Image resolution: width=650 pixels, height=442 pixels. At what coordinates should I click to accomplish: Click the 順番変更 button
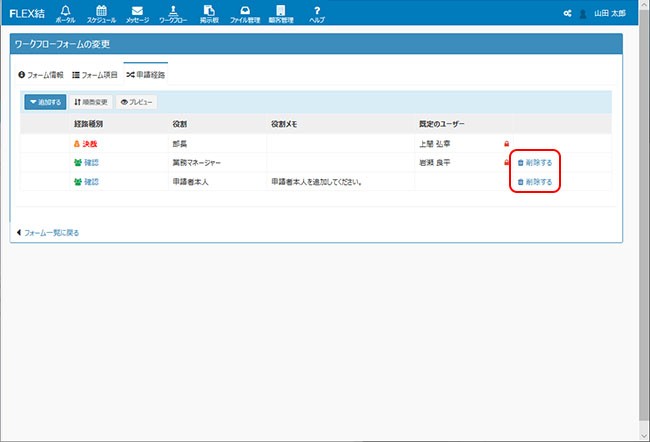click(x=91, y=102)
